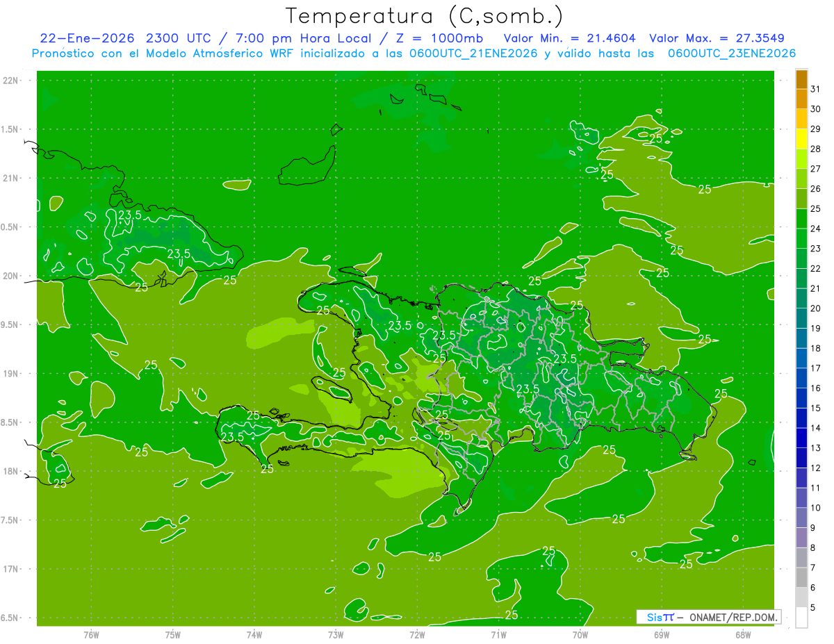Click the color scale label 25
834x644 pixels.
pos(815,208)
